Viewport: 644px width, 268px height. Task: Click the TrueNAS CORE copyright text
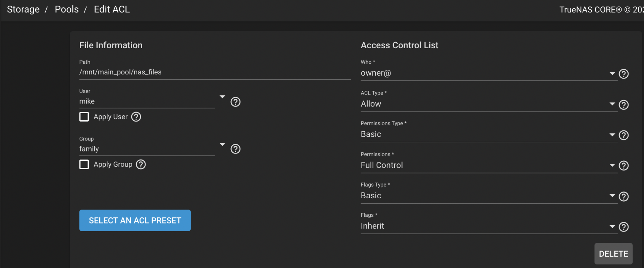(601, 10)
